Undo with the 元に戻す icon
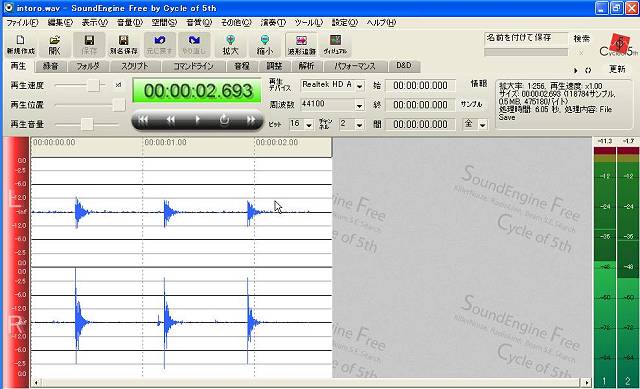Image resolution: width=640 pixels, height=389 pixels. tap(159, 44)
